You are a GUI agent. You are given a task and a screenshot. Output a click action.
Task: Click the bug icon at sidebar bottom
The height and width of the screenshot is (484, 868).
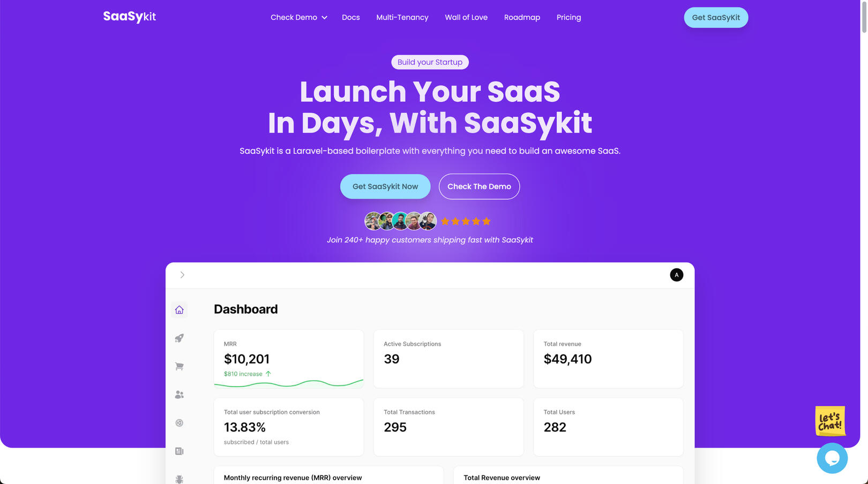[179, 478]
